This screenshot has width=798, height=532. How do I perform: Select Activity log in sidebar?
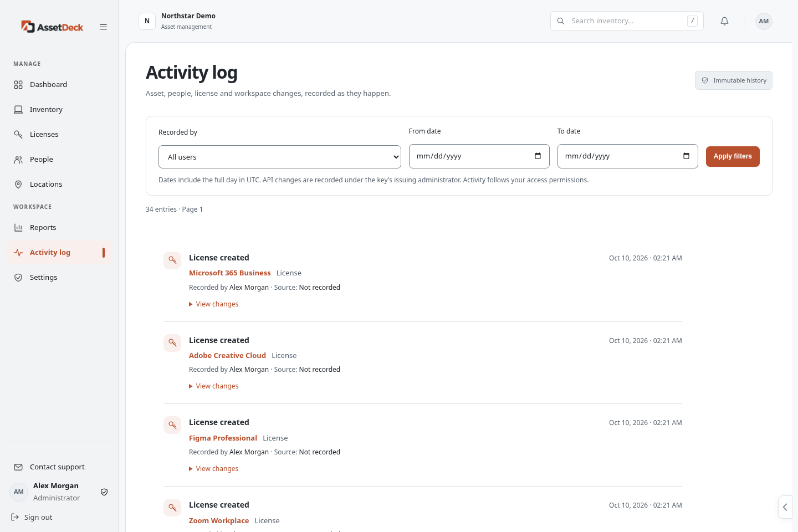[x=59, y=252]
